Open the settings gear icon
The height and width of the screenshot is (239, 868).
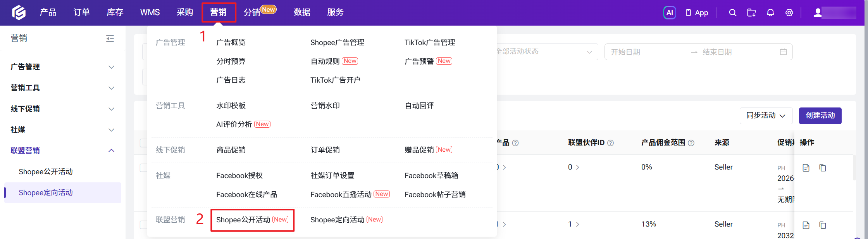(x=789, y=13)
